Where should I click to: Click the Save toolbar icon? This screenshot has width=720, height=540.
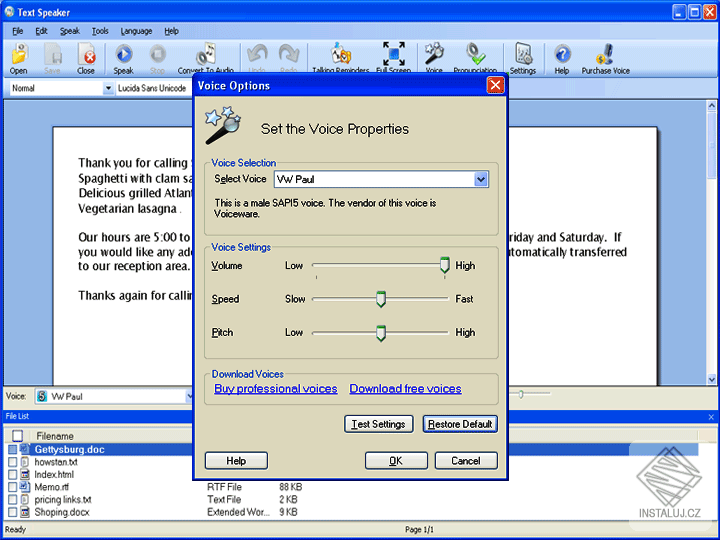[52, 58]
